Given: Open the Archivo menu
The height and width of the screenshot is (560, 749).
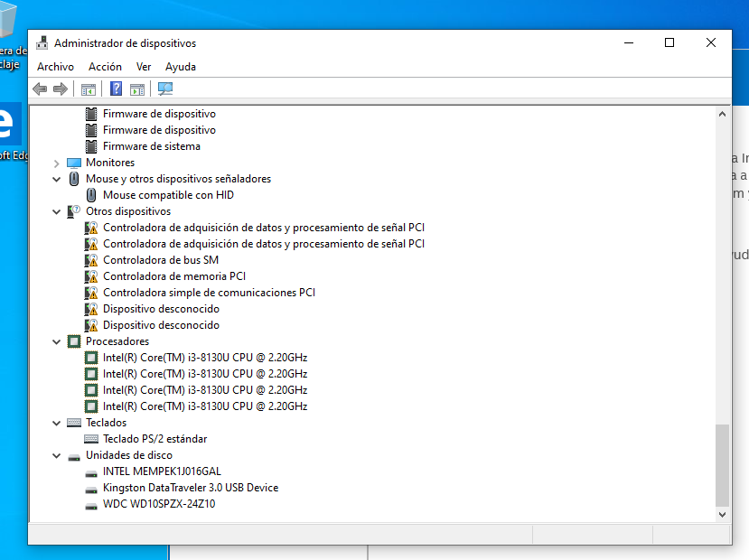Looking at the screenshot, I should coord(55,67).
